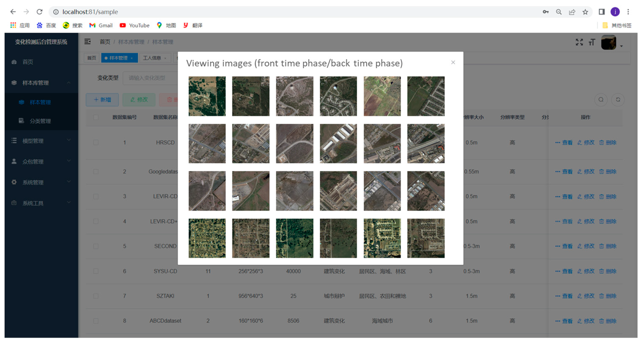
Task: Bookmark page with star icon
Action: (x=585, y=12)
